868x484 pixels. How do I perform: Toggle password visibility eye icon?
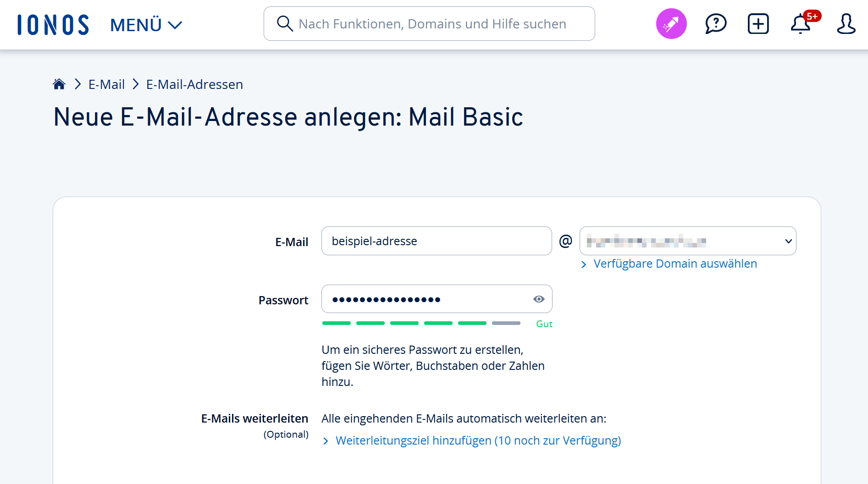(539, 299)
